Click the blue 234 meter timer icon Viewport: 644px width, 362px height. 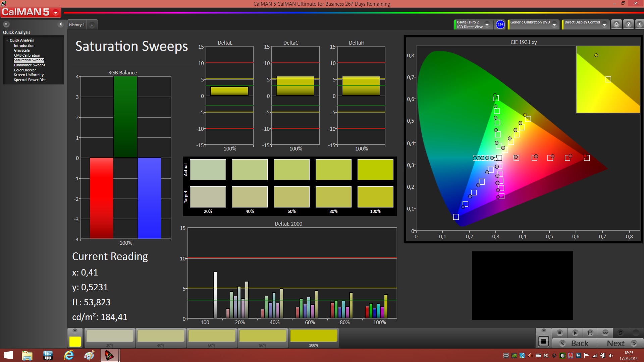coord(500,24)
